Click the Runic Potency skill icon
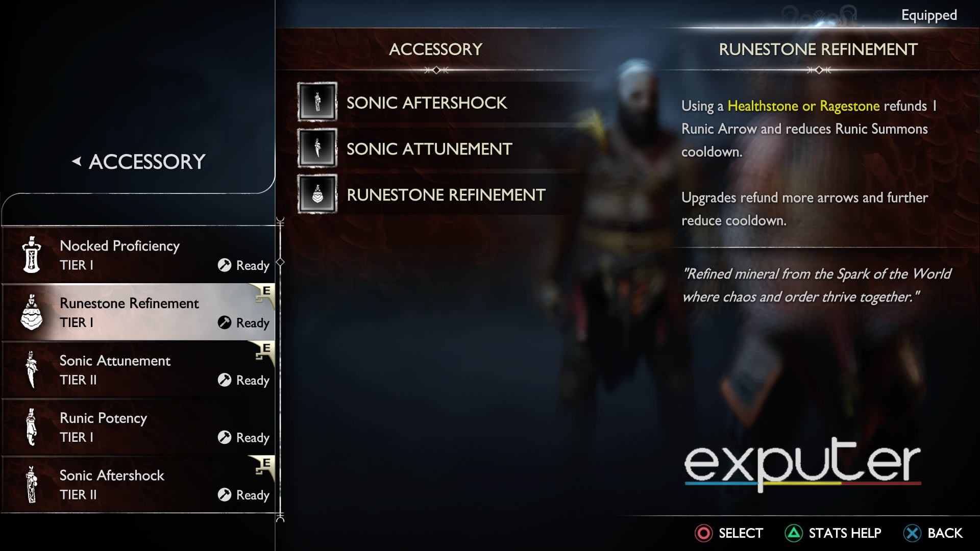 (x=32, y=427)
